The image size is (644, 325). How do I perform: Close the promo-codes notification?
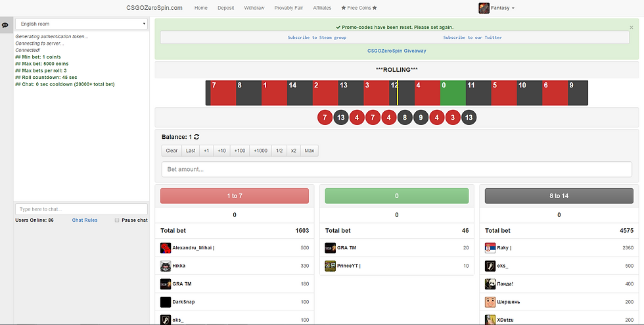click(632, 28)
